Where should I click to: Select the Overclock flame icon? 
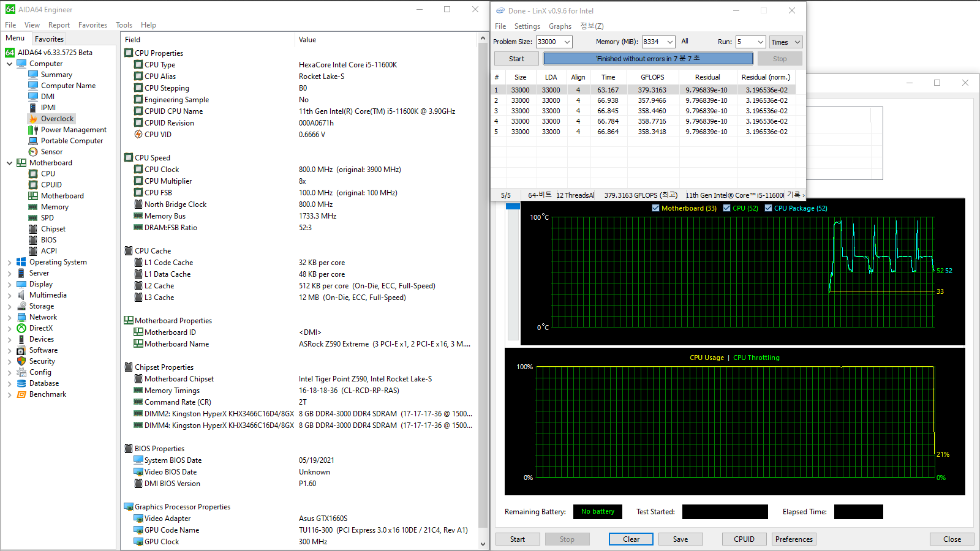[x=34, y=118]
